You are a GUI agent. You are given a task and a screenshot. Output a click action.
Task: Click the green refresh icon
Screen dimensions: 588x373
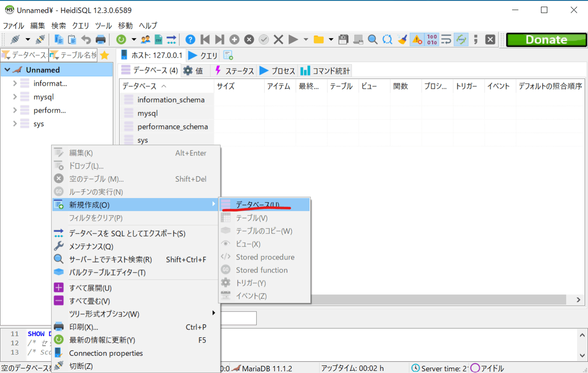pos(121,40)
